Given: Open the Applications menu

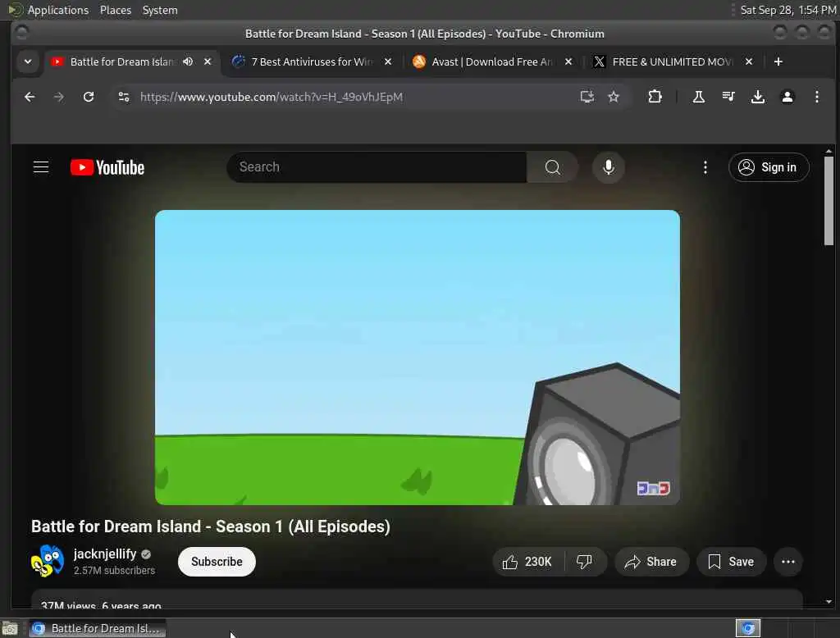Looking at the screenshot, I should click(58, 10).
